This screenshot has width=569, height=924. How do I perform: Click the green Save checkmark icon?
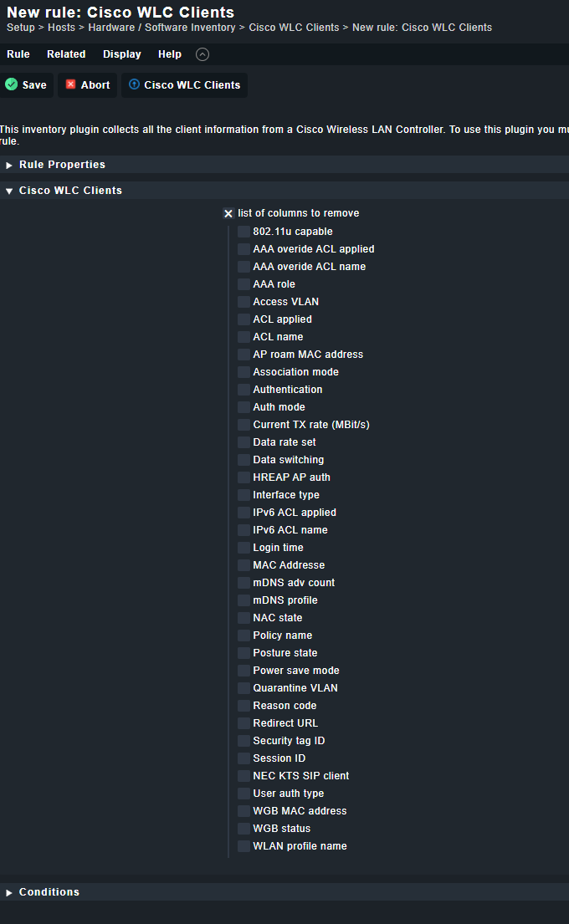tap(12, 84)
